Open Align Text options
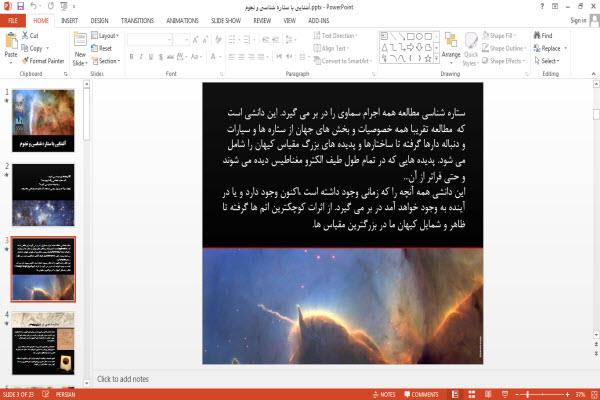 [331, 48]
